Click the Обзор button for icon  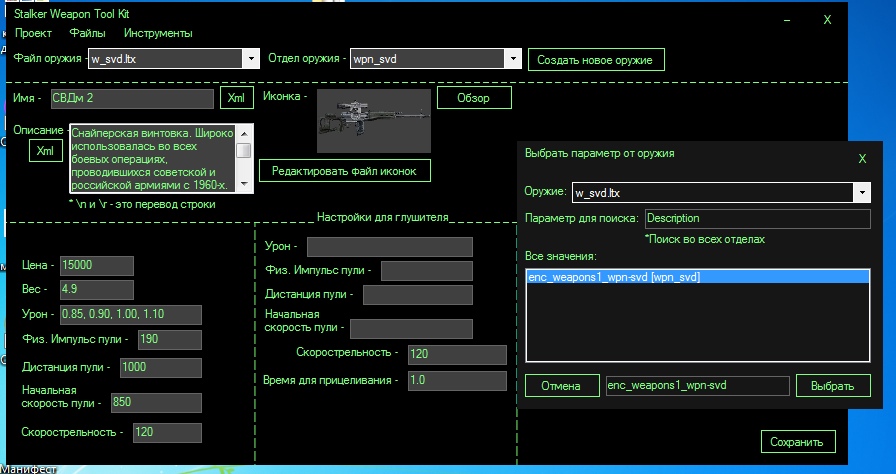point(474,98)
